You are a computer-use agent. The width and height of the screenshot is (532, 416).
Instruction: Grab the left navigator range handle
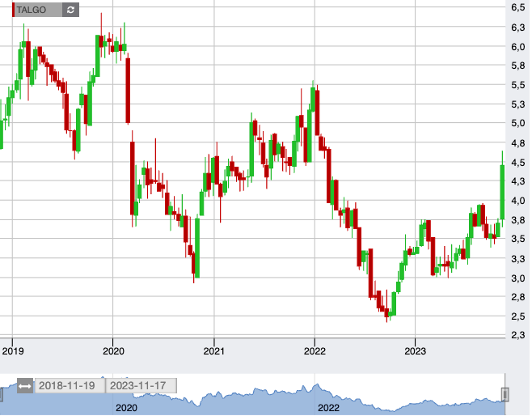click(1, 395)
